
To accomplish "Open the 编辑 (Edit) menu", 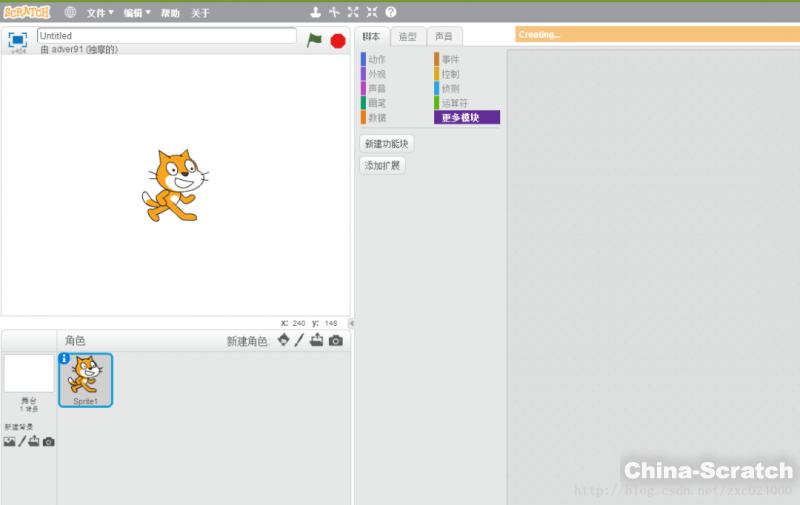I will tap(137, 13).
